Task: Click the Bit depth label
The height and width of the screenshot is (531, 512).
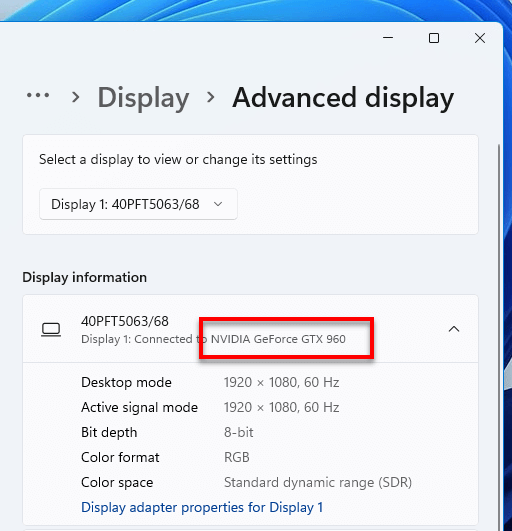Action: coord(109,432)
